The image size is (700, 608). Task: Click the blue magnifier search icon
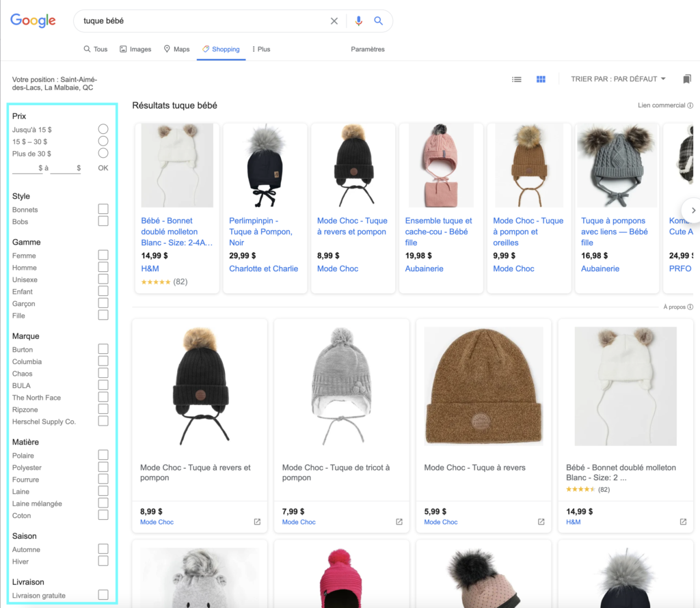pos(378,21)
